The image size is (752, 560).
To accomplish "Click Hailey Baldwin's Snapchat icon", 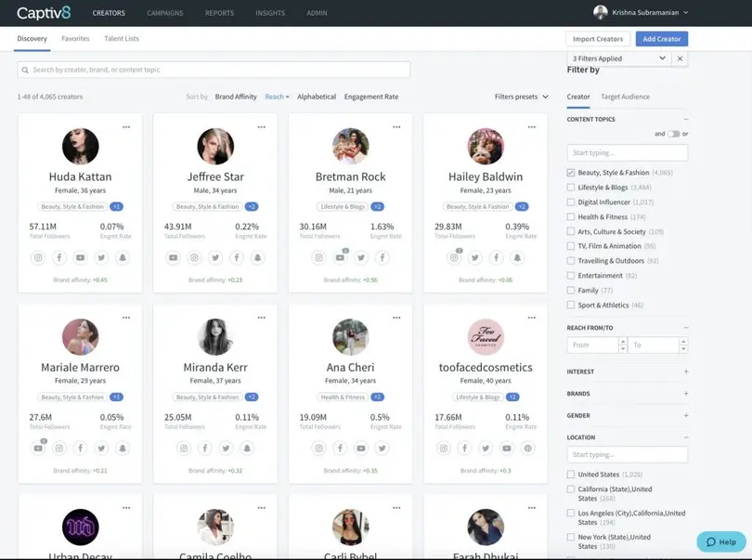I will point(517,257).
